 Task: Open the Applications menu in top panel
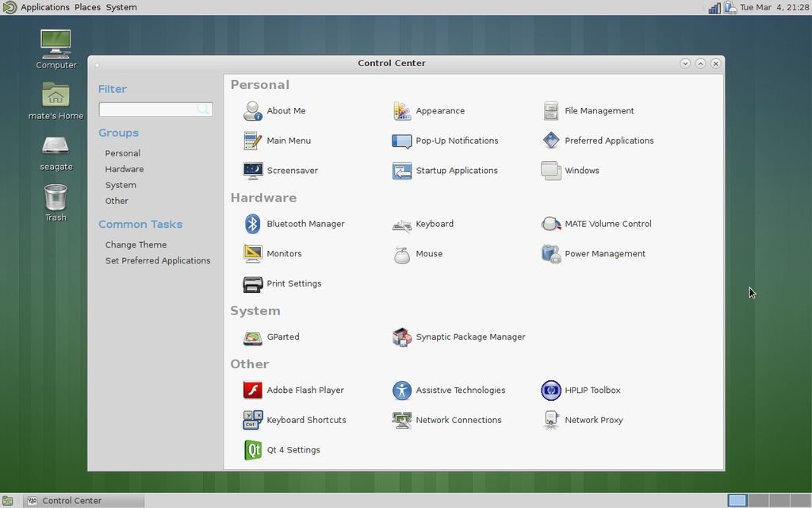[44, 7]
